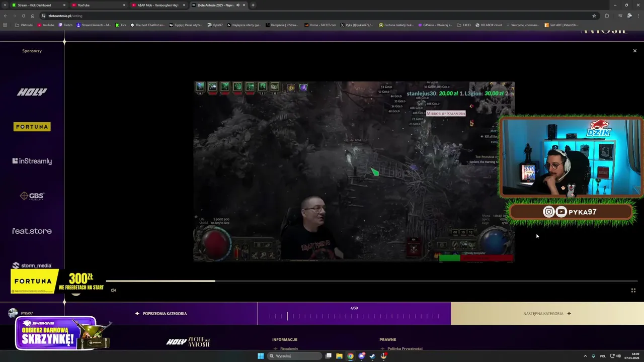
Task: Open the Fortuna sponsor logo in sidebar
Action: [32, 127]
